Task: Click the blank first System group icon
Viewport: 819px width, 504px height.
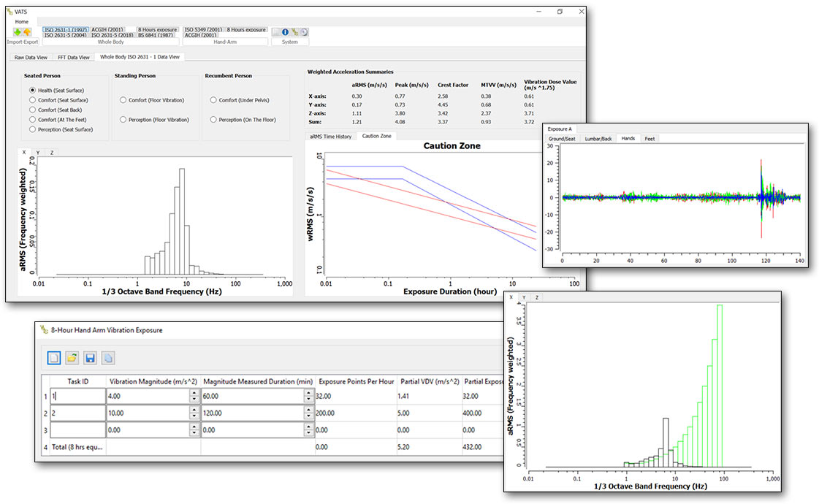Action: coord(275,32)
